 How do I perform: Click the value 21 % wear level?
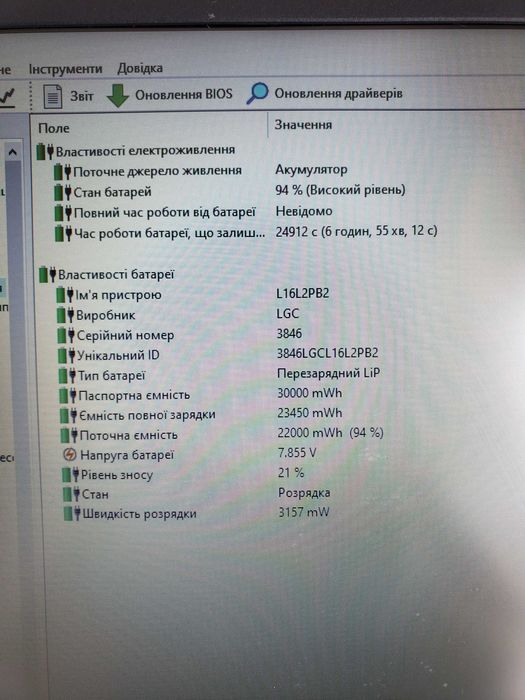(291, 473)
